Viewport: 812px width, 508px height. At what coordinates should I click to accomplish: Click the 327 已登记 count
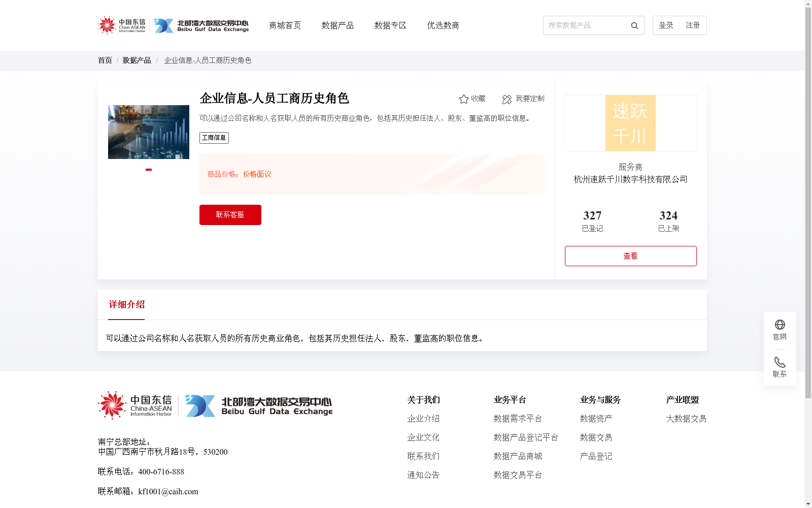click(x=592, y=221)
